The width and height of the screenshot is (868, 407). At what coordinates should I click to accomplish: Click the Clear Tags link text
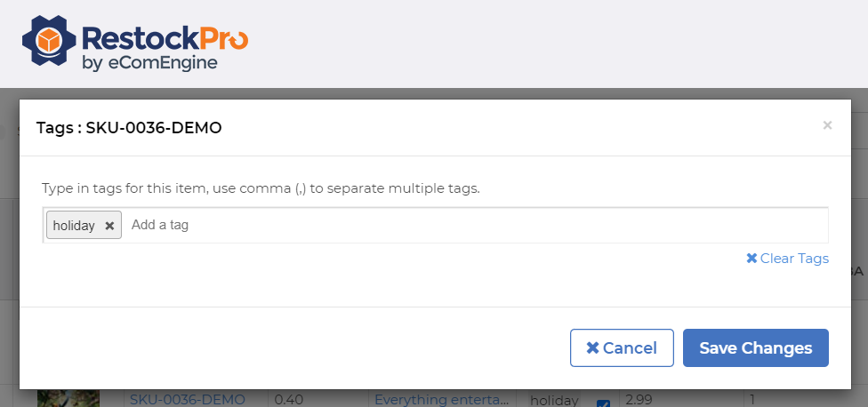click(794, 259)
